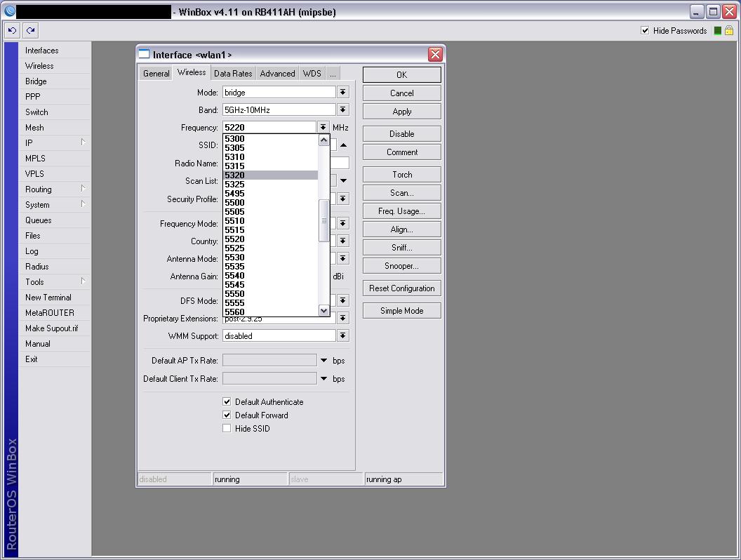Click the redo arrow in the toolbar

[x=31, y=31]
